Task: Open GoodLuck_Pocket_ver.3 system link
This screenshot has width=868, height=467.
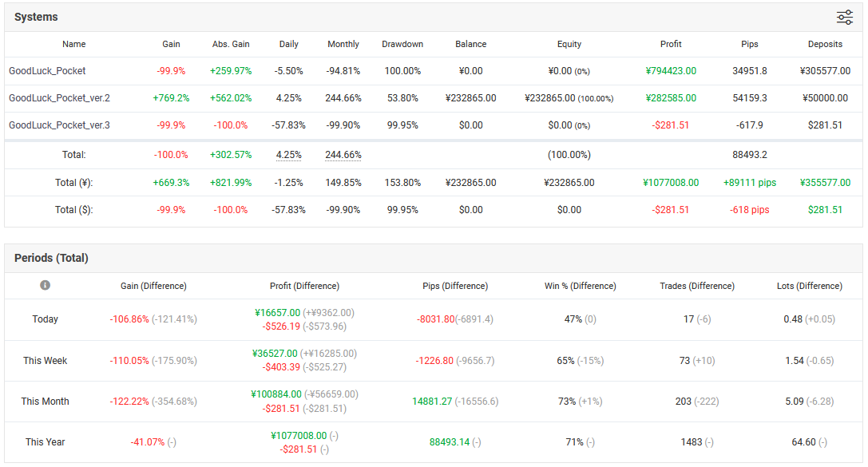Action: pyautogui.click(x=59, y=125)
